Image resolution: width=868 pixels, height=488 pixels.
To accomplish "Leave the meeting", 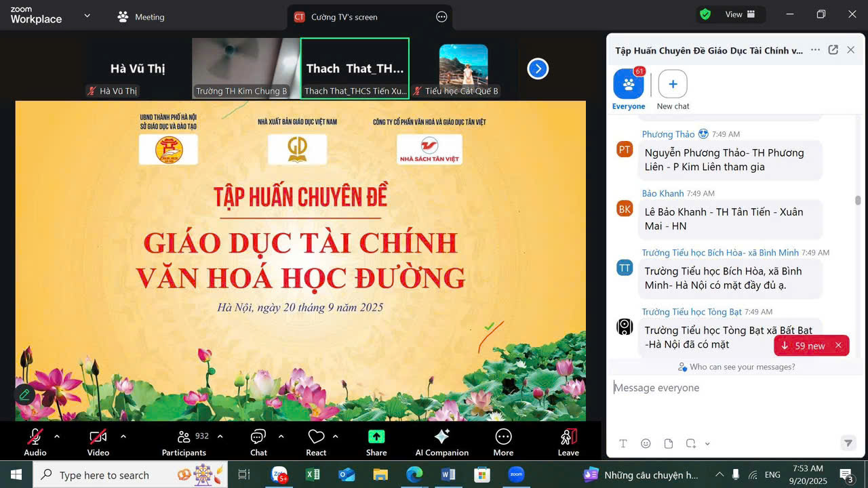I will pos(568,441).
